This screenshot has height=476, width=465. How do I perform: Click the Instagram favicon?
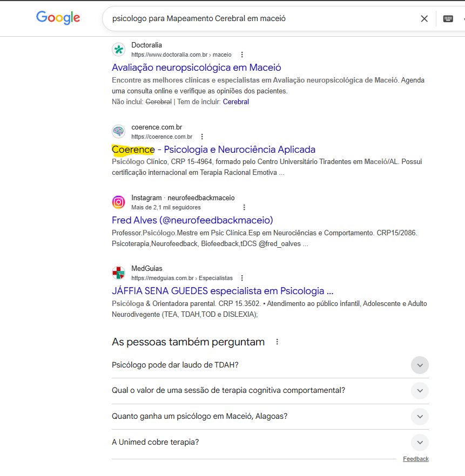[118, 202]
